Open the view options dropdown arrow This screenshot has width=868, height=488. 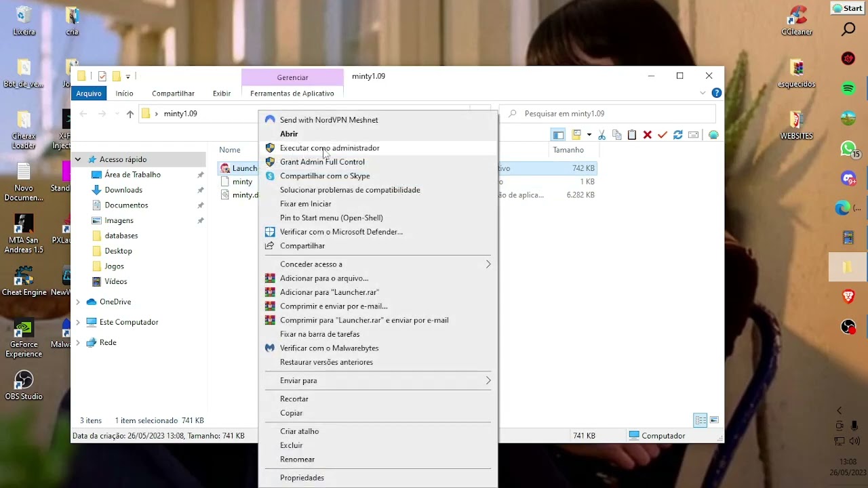tap(589, 135)
